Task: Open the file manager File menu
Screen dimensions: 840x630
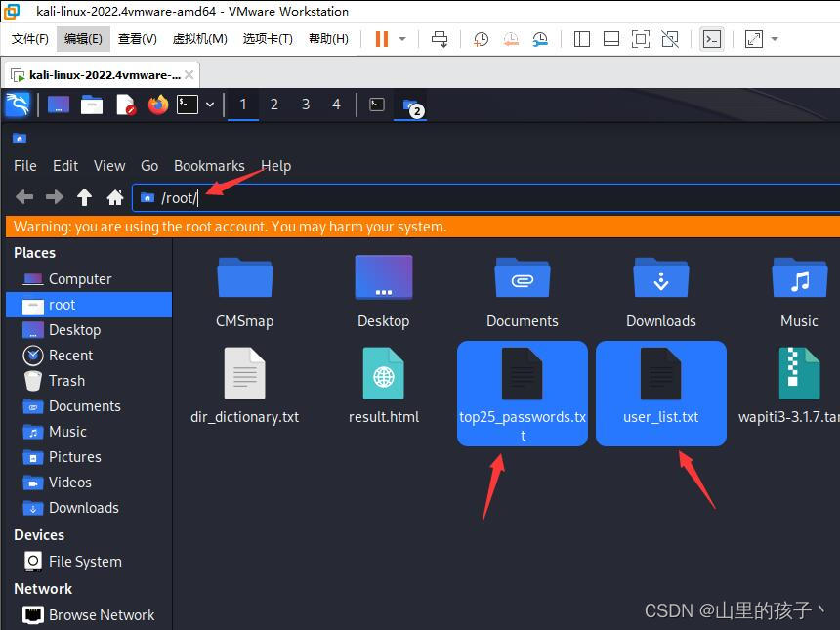Action: pyautogui.click(x=25, y=166)
